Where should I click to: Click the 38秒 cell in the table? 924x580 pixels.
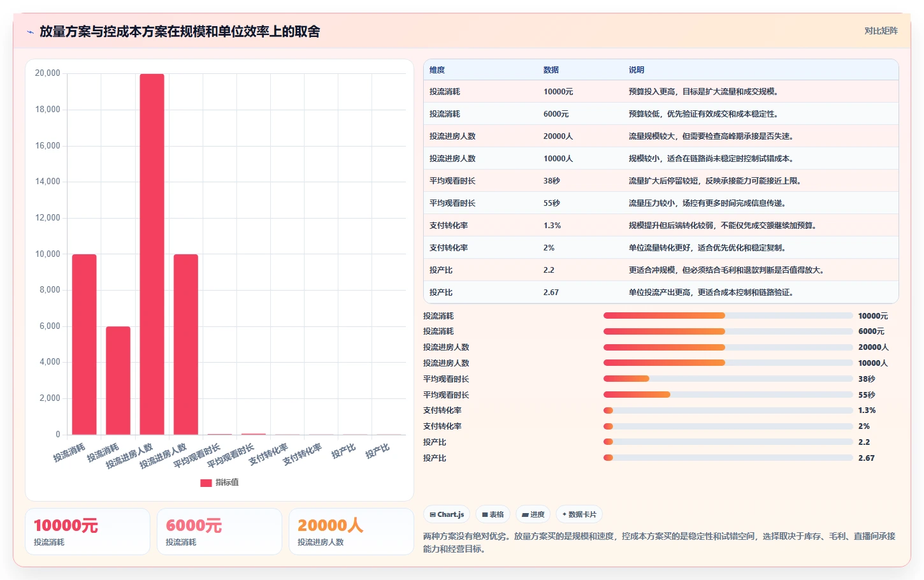pyautogui.click(x=552, y=181)
